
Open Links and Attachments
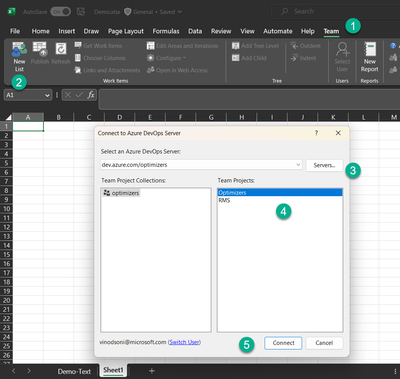click(x=107, y=70)
